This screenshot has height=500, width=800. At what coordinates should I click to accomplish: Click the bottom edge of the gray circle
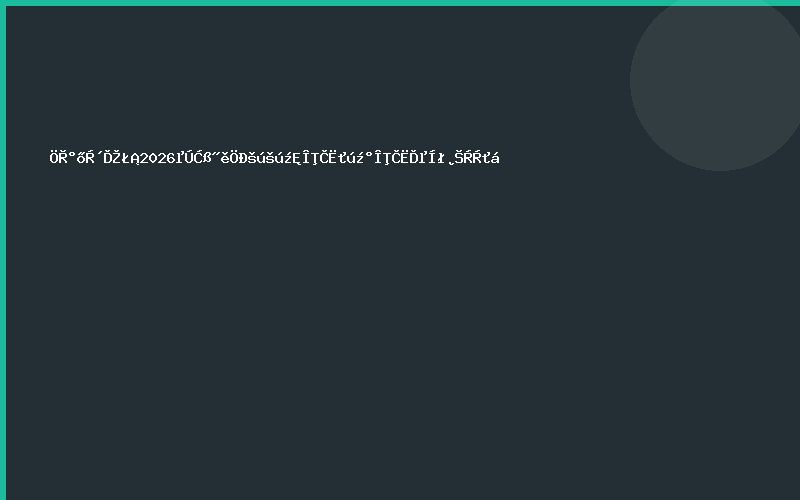click(x=718, y=168)
